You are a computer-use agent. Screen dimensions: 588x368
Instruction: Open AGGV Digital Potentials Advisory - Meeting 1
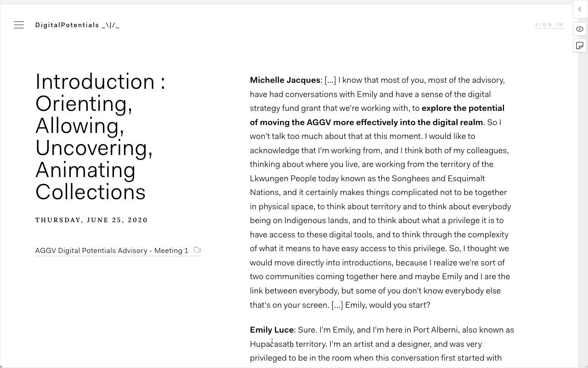coord(112,251)
